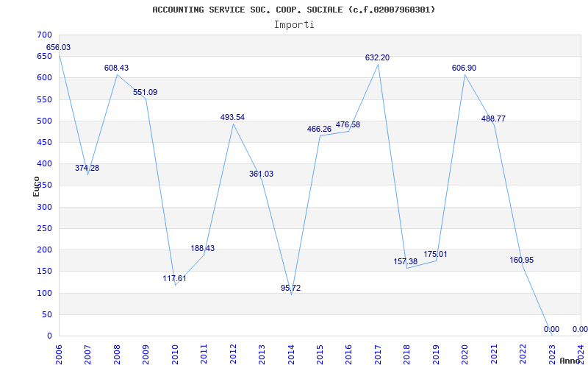Click the Euro y-axis title
588x368 pixels.
pos(36,186)
